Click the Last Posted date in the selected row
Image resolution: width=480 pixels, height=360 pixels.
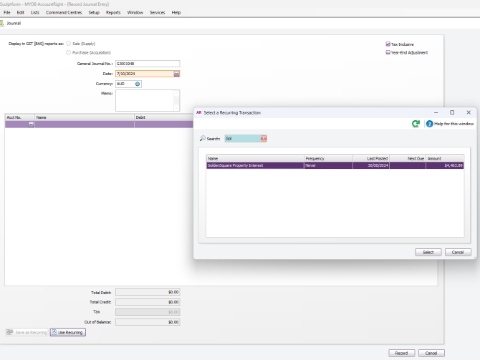pos(378,166)
